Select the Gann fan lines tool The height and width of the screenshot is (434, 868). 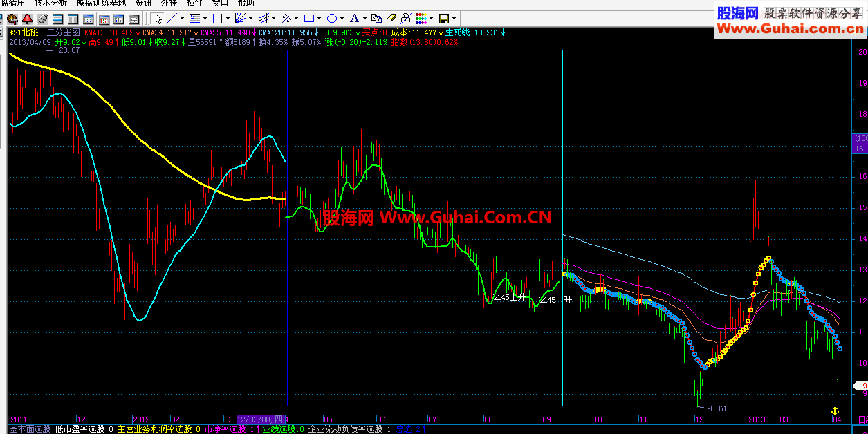[x=240, y=19]
